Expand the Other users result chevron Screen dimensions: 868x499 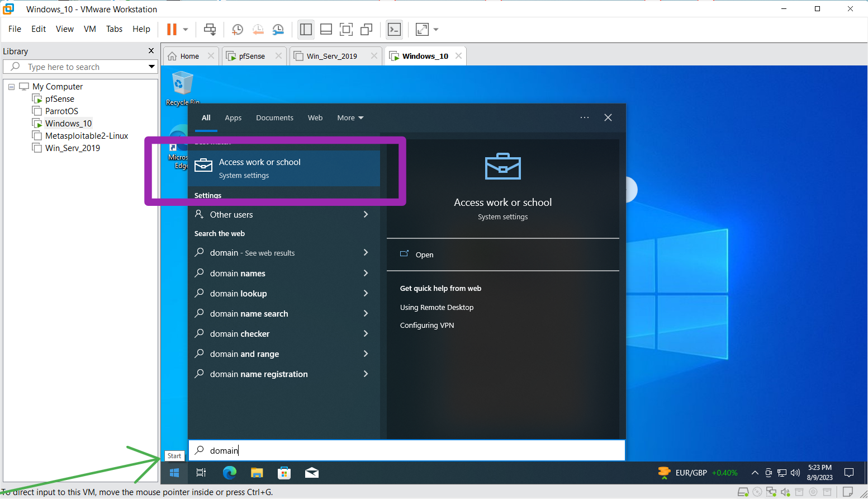coord(366,214)
